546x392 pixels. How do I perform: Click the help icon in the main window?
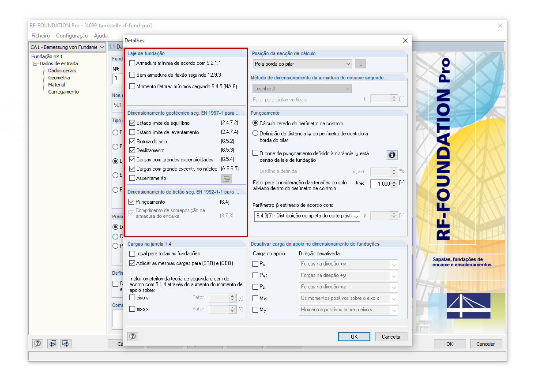click(x=38, y=343)
